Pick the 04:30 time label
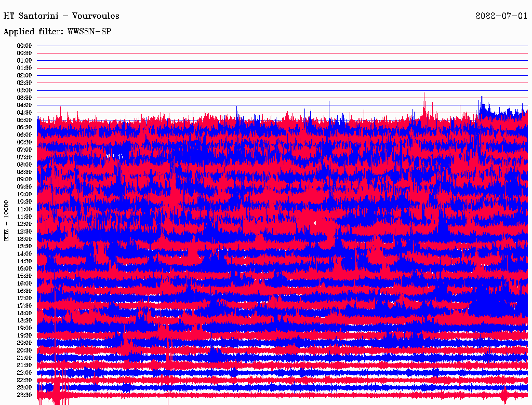This screenshot has height=405, width=532. pos(24,113)
